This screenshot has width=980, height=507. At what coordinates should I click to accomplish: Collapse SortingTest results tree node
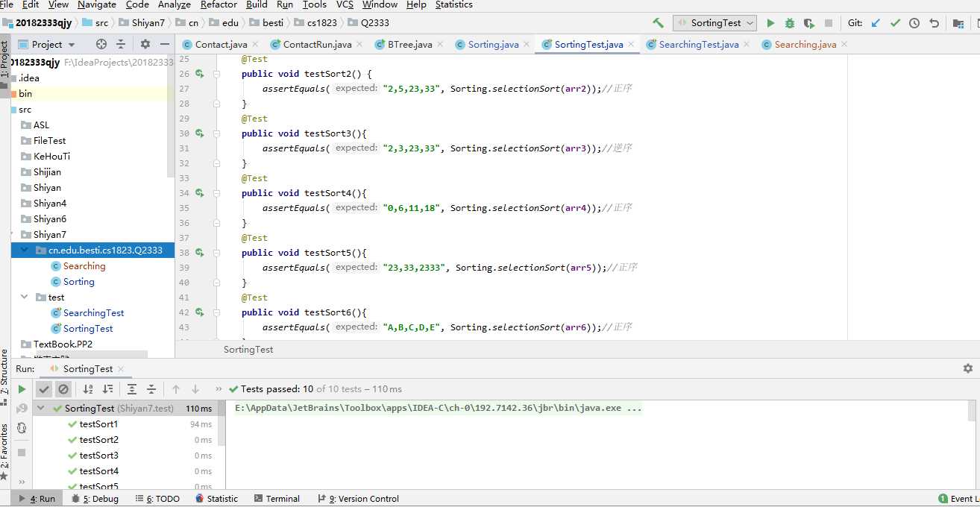coord(40,409)
